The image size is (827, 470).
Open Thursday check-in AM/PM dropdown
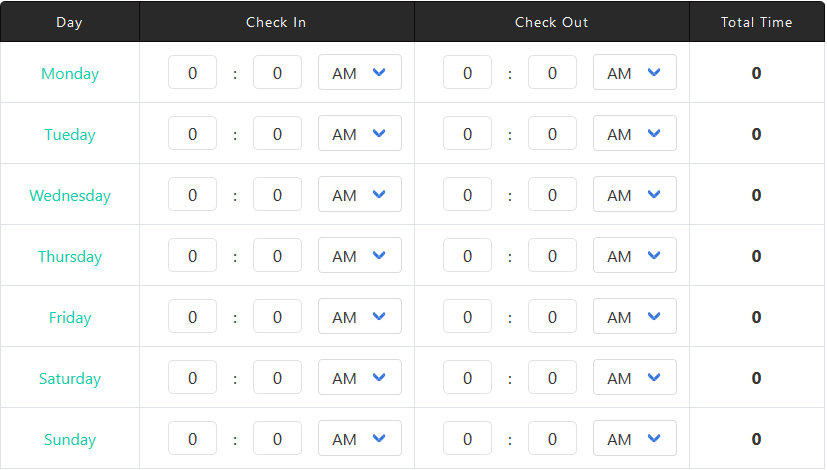pyautogui.click(x=360, y=255)
